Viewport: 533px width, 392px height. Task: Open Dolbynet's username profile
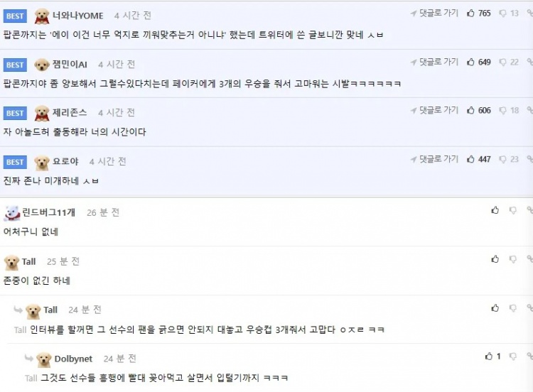73,359
